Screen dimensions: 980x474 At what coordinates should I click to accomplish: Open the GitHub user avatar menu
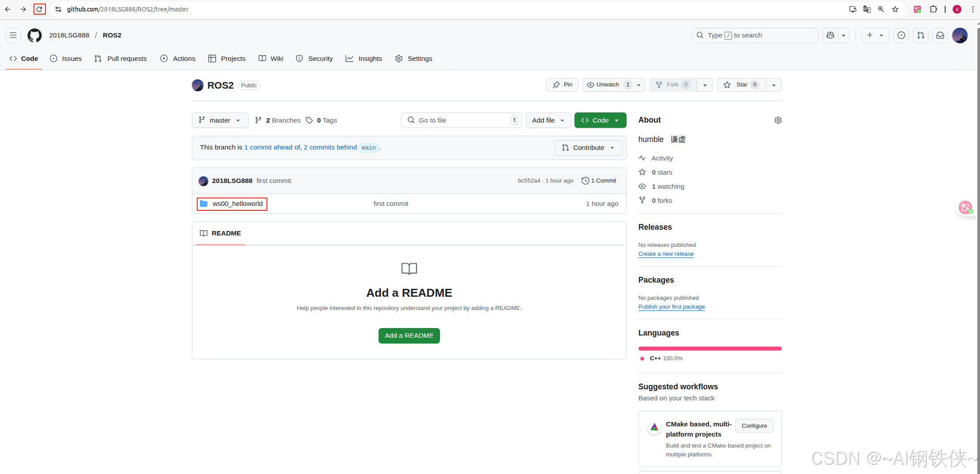click(960, 35)
